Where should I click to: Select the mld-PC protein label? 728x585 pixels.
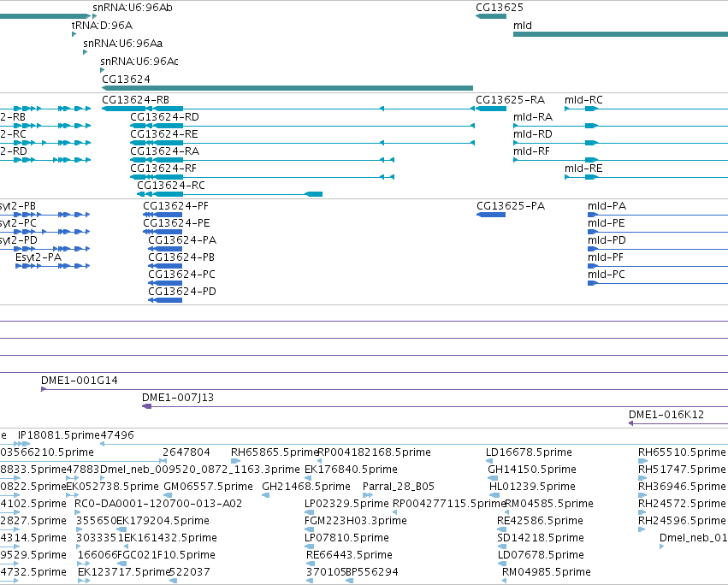(607, 275)
